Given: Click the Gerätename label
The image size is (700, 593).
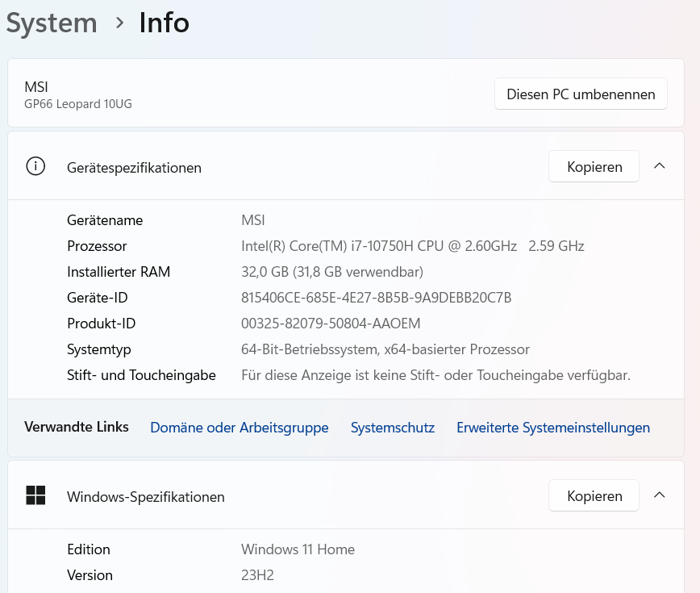Looking at the screenshot, I should [105, 220].
